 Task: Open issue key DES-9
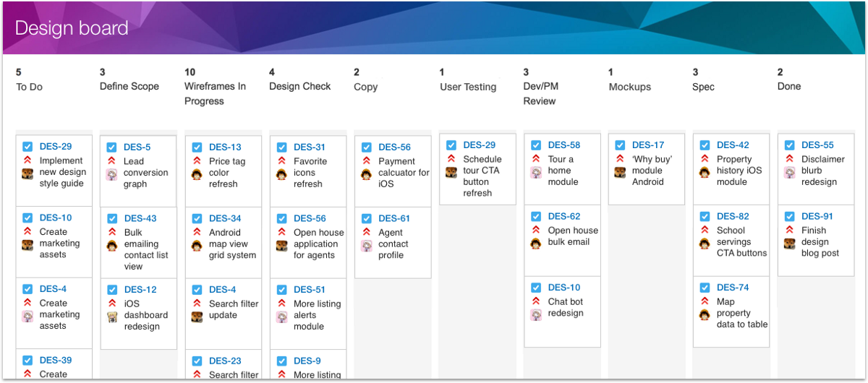307,361
